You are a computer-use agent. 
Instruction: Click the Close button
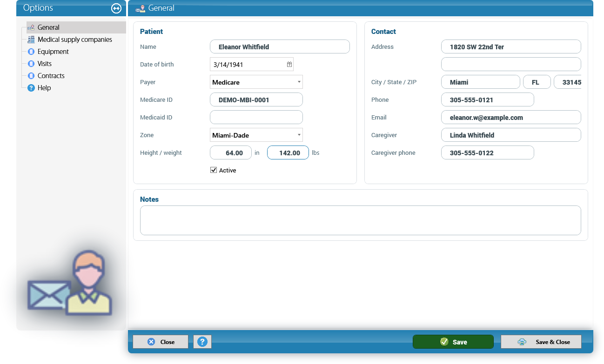pos(161,342)
